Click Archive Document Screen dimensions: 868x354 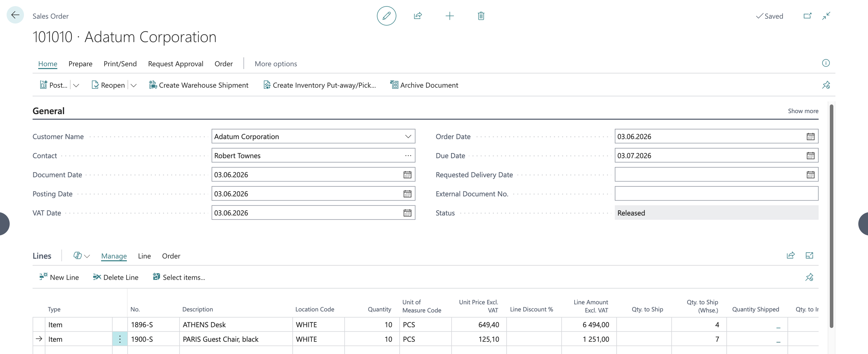tap(424, 85)
